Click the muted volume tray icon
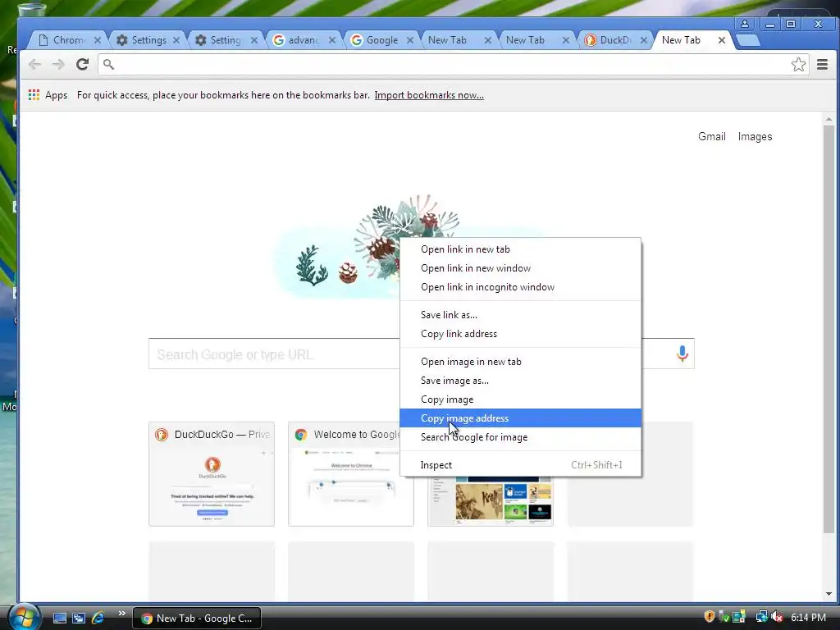 click(778, 617)
